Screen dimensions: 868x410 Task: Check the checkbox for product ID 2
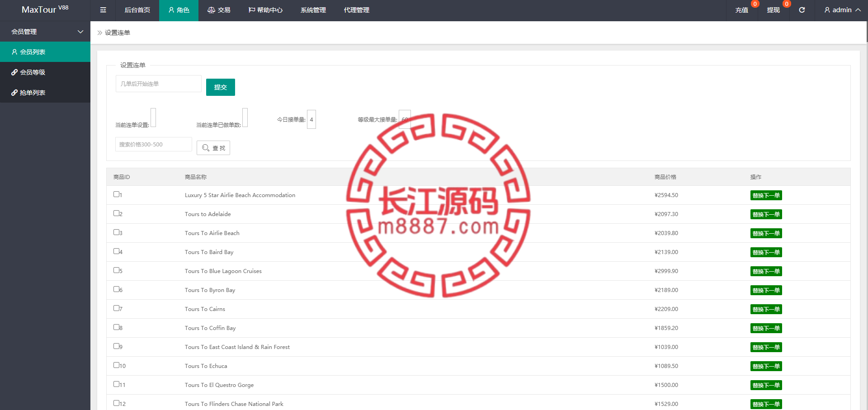116,213
